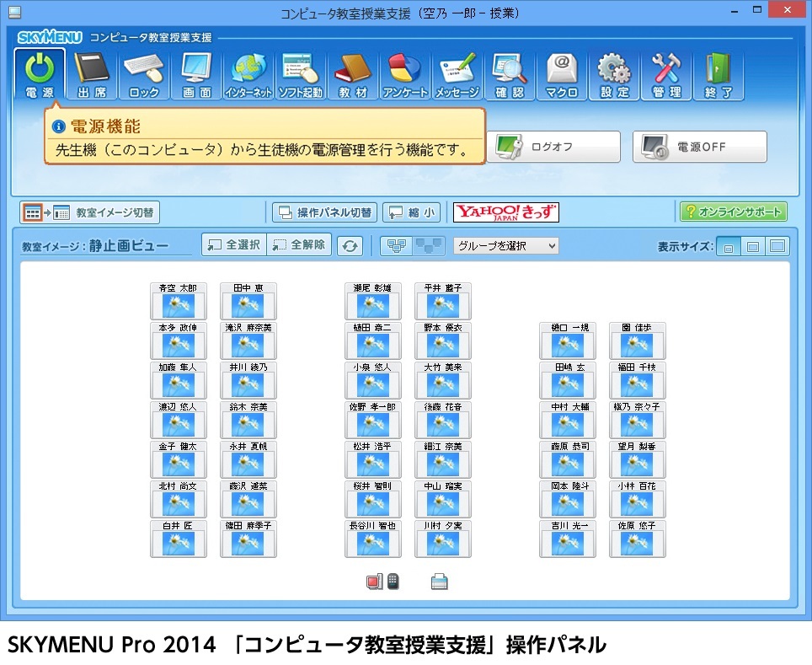The width and height of the screenshot is (812, 665).
Task: Click the ログオフ button
Action: pos(553,147)
